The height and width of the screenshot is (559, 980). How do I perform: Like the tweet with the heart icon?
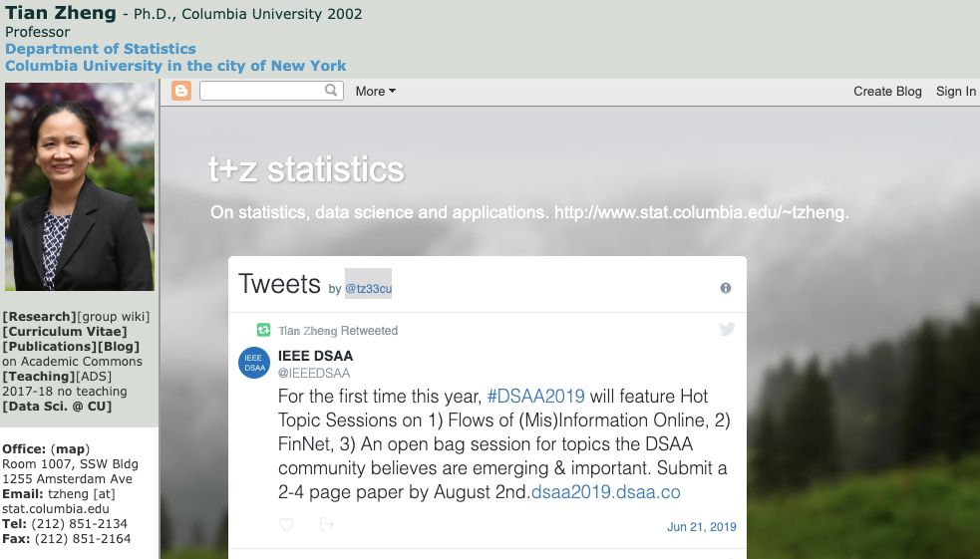point(287,524)
